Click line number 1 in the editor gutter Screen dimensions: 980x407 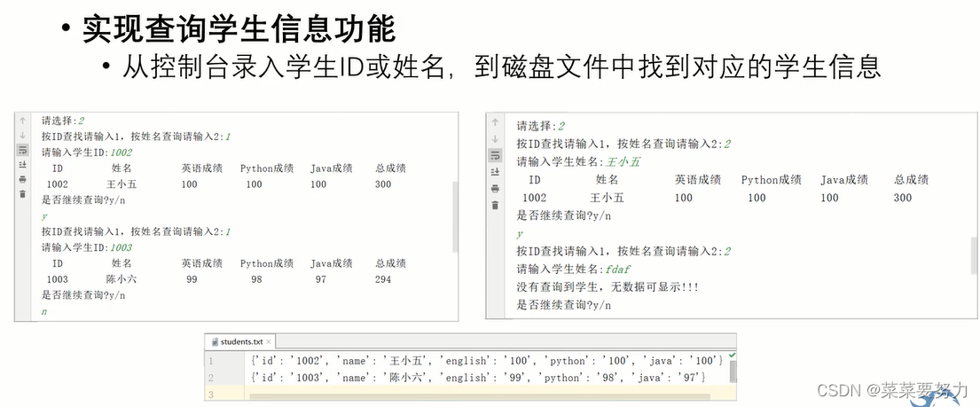click(x=210, y=361)
